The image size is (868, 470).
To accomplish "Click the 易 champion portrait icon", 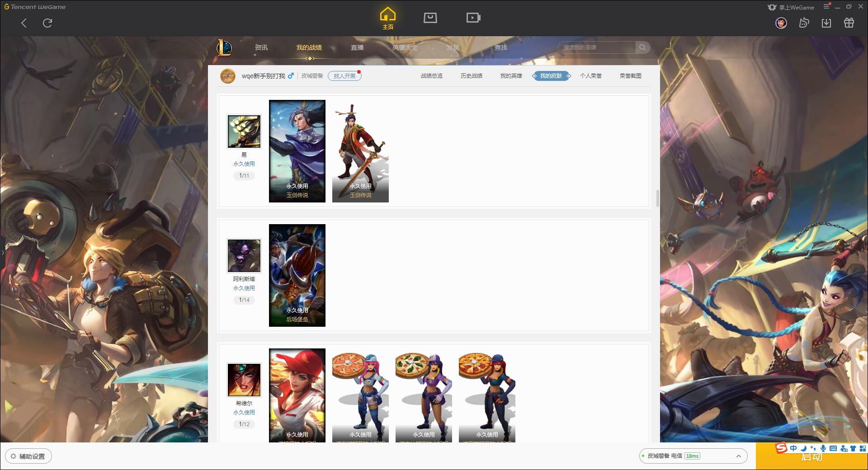I will [244, 132].
